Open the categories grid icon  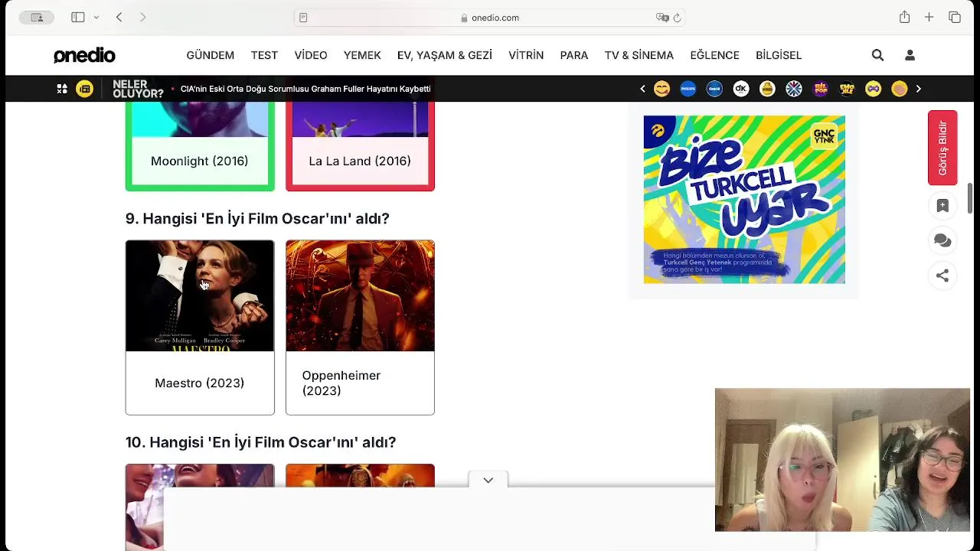point(62,89)
